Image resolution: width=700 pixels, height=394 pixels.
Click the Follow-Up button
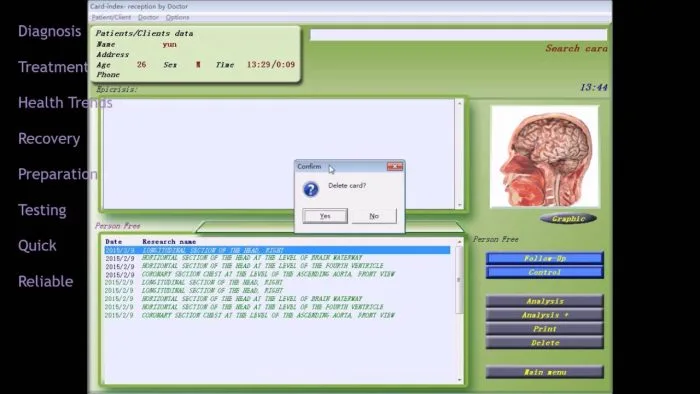pyautogui.click(x=545, y=258)
